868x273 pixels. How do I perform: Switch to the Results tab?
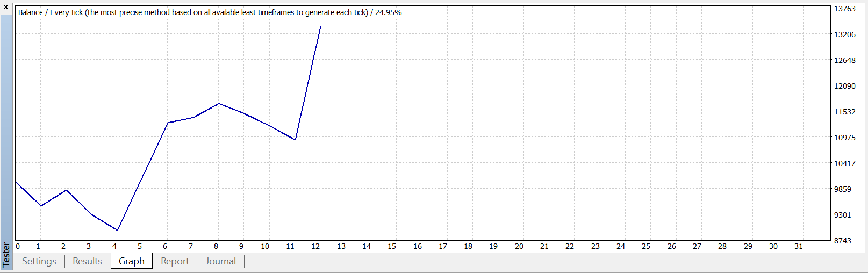pyautogui.click(x=87, y=261)
